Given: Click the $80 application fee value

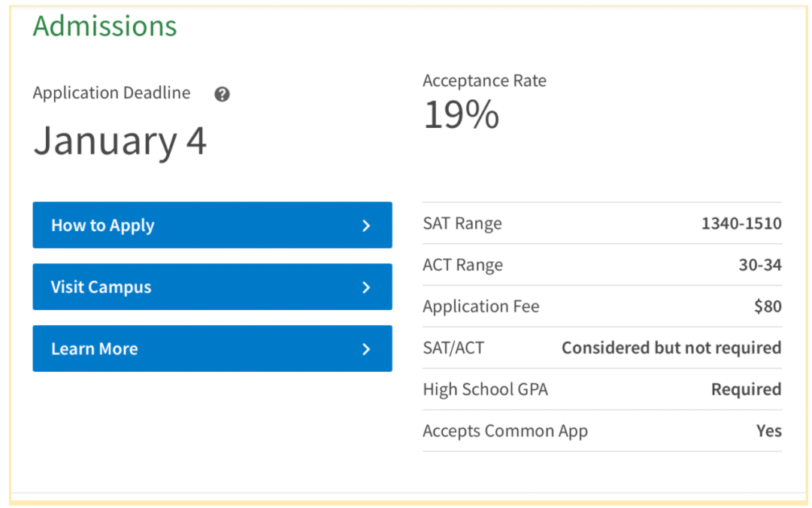Looking at the screenshot, I should click(768, 306).
